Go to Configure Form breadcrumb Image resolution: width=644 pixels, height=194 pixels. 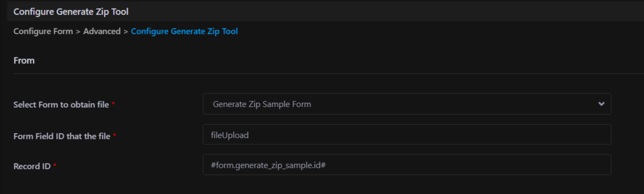tap(43, 31)
